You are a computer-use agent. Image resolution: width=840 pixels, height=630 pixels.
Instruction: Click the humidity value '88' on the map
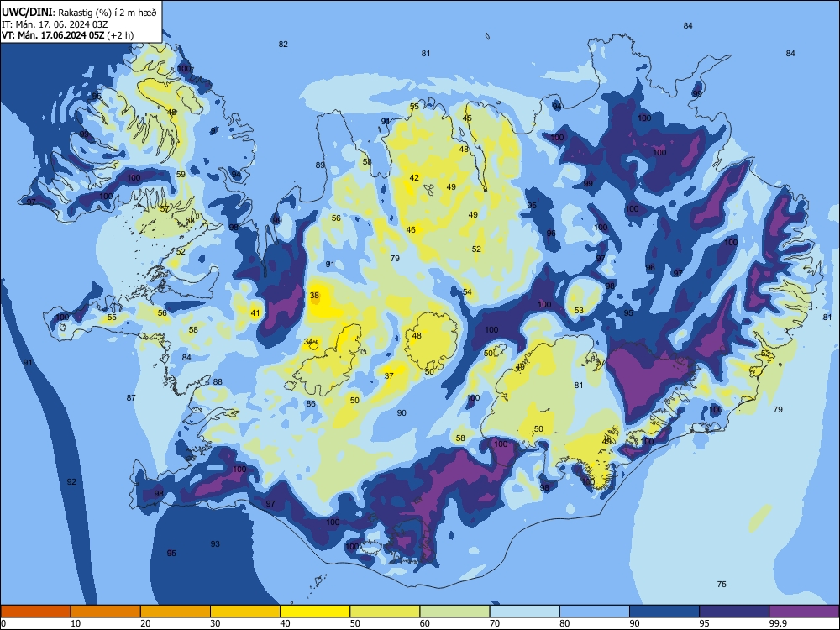tap(218, 382)
